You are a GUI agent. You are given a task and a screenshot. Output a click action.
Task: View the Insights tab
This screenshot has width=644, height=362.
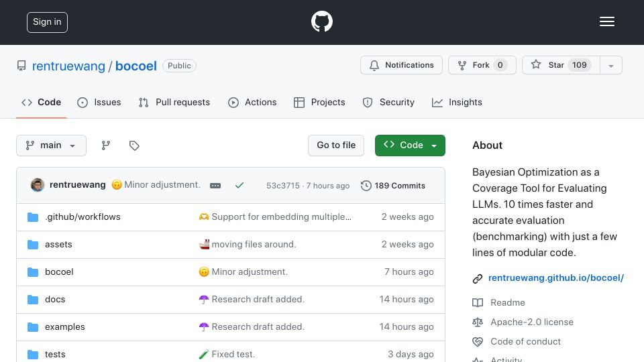click(x=457, y=102)
